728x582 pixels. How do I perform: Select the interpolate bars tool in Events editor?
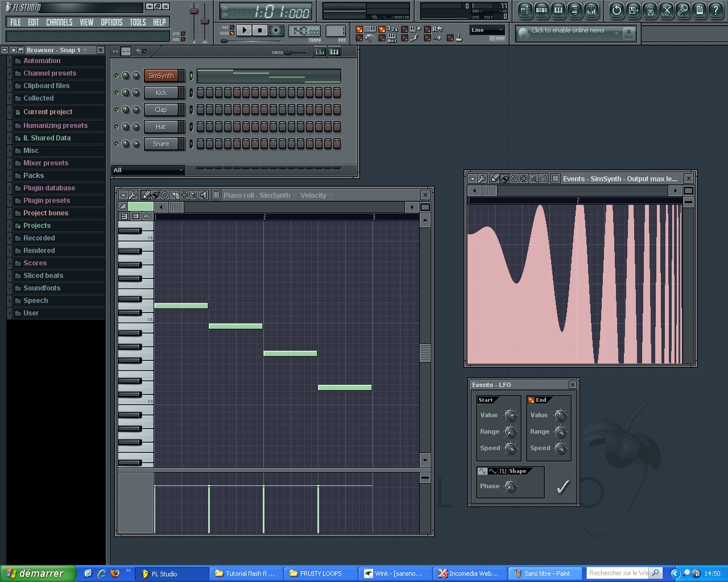pyautogui.click(x=543, y=178)
